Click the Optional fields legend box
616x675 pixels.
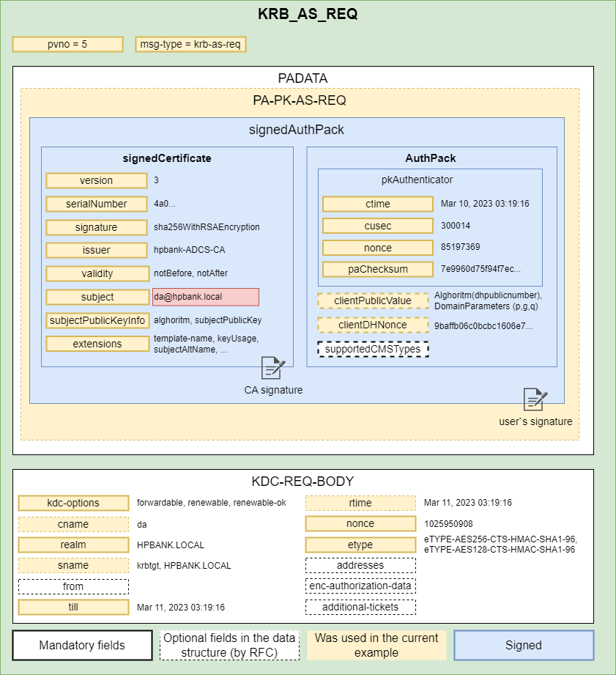click(229, 646)
